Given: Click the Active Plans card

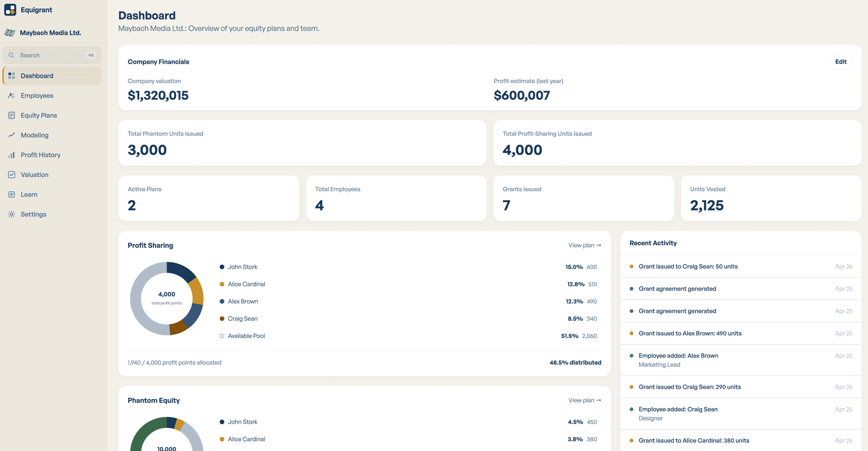Looking at the screenshot, I should 209,198.
